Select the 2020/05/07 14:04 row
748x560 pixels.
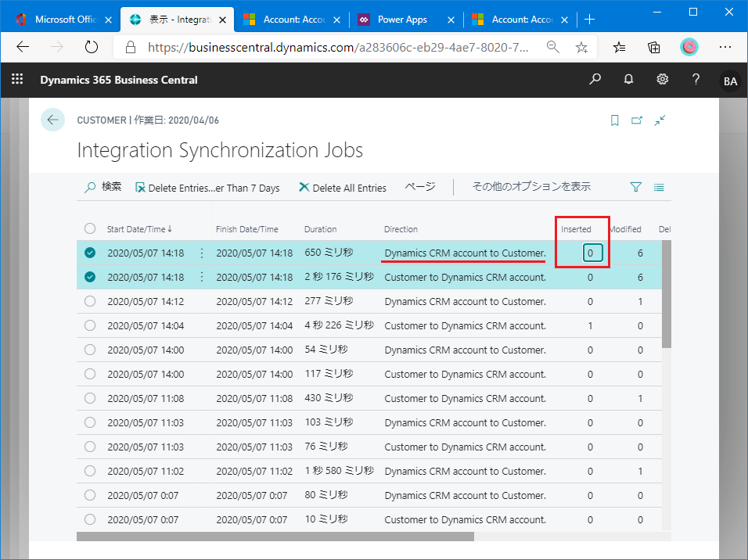[x=90, y=326]
